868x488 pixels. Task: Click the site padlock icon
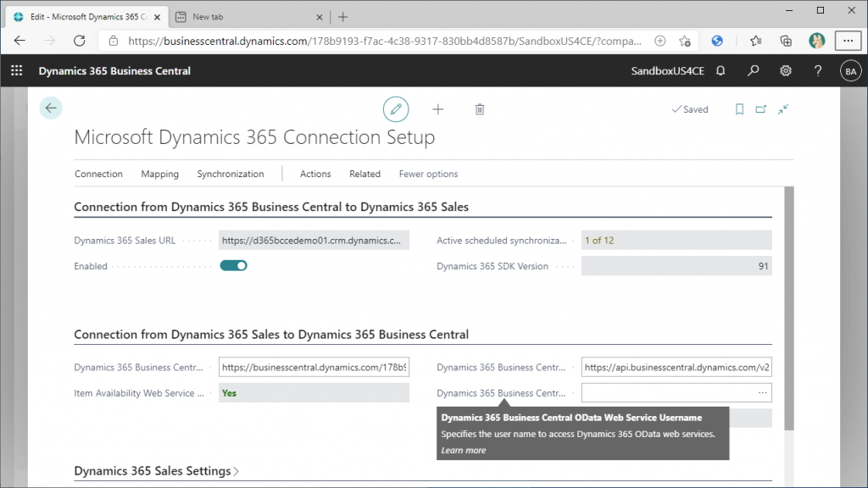114,41
